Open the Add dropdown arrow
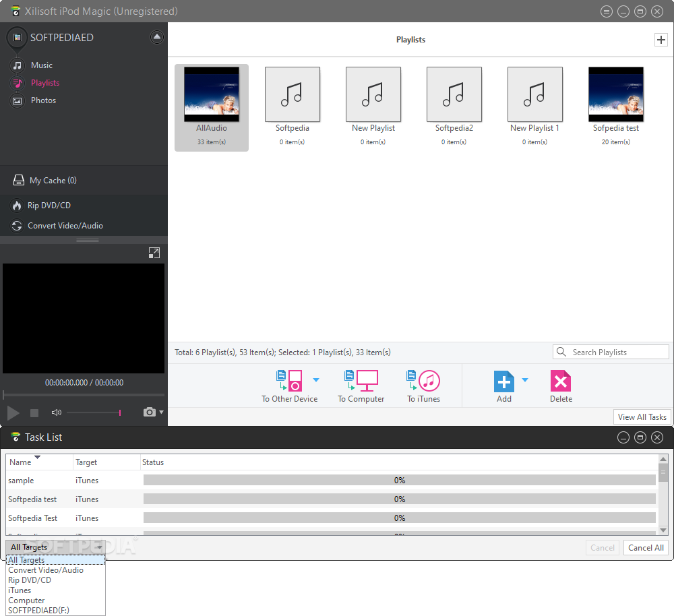The image size is (674, 616). pyautogui.click(x=525, y=380)
